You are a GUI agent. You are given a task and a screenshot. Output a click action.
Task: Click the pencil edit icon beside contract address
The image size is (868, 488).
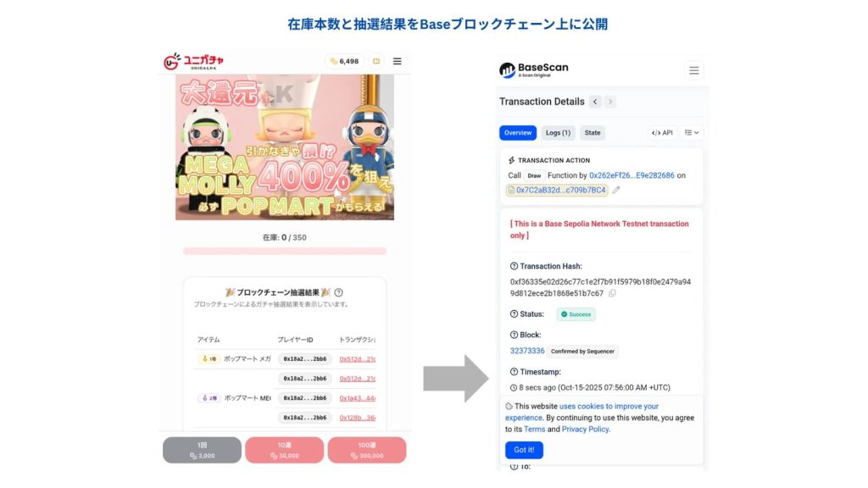pos(616,190)
